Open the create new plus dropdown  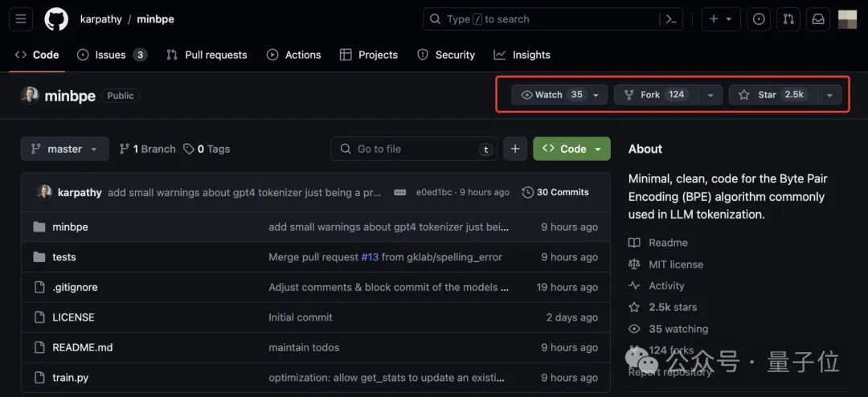[x=720, y=19]
